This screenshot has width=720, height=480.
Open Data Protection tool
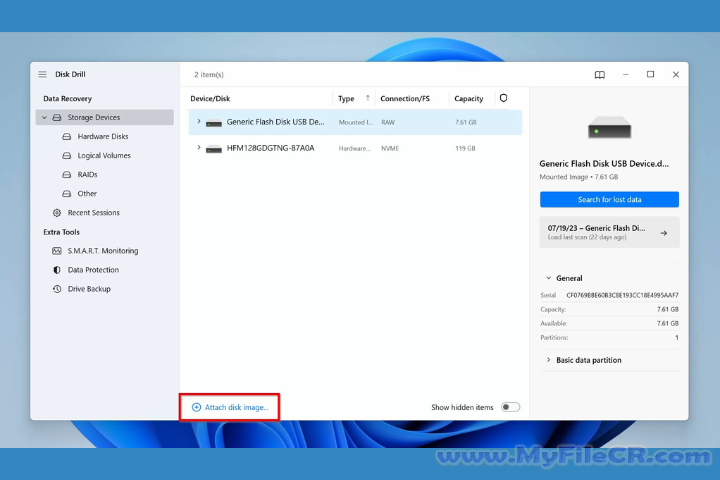pyautogui.click(x=93, y=270)
